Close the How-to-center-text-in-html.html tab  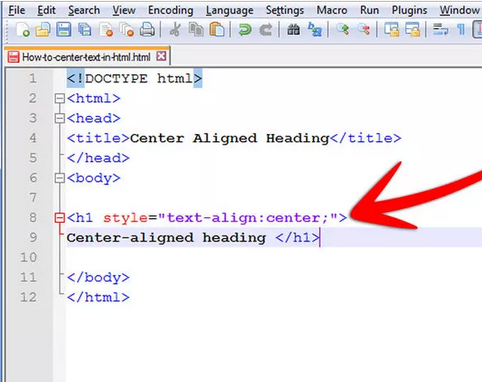click(161, 56)
